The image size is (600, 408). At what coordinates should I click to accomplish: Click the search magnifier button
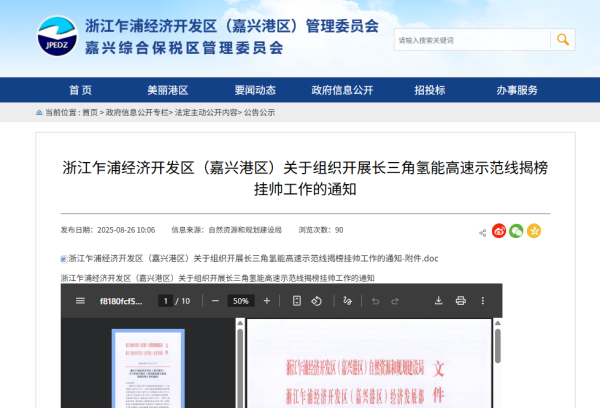[x=562, y=39]
